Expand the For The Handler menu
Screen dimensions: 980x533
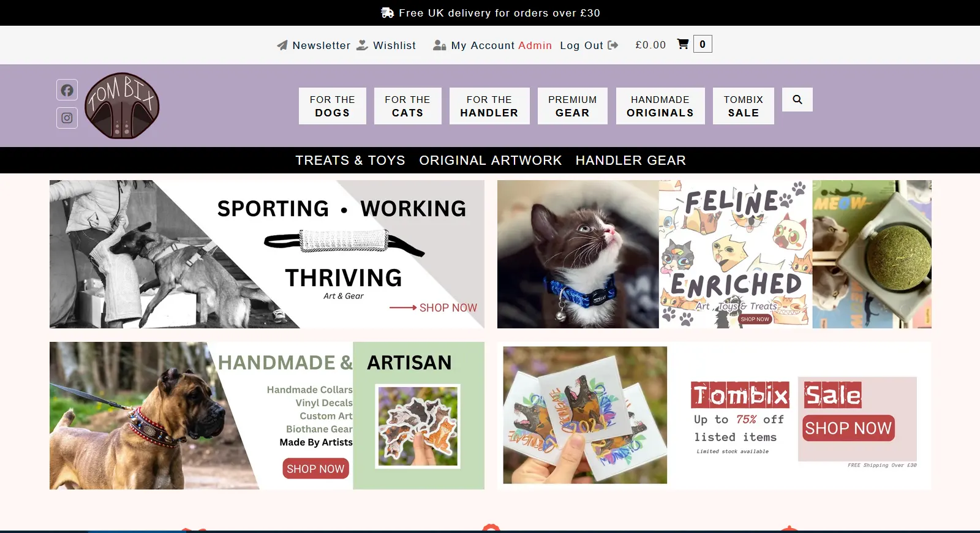[x=489, y=106]
